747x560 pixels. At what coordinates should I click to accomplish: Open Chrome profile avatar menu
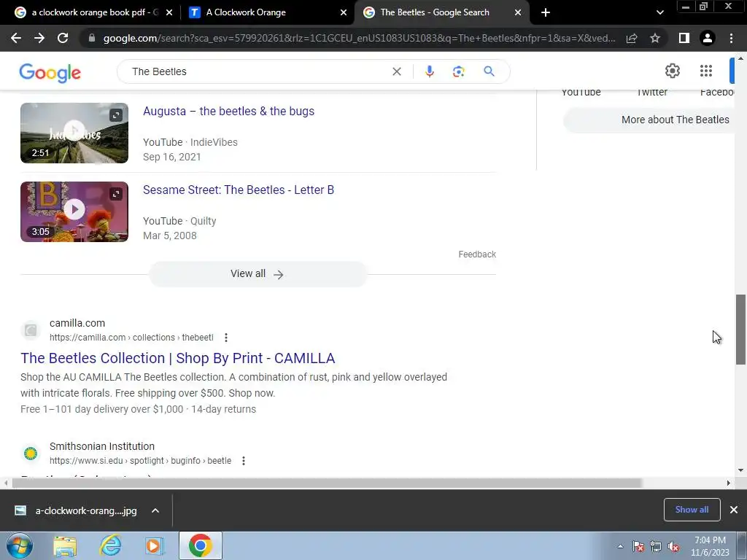point(708,38)
